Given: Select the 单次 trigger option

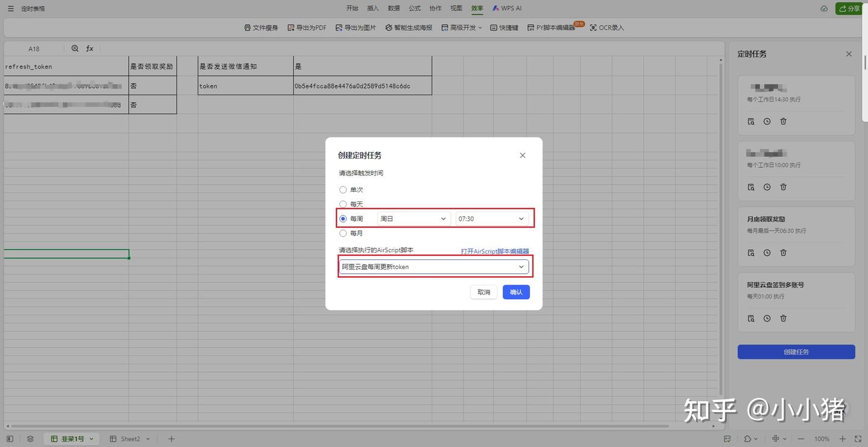Looking at the screenshot, I should tap(343, 190).
